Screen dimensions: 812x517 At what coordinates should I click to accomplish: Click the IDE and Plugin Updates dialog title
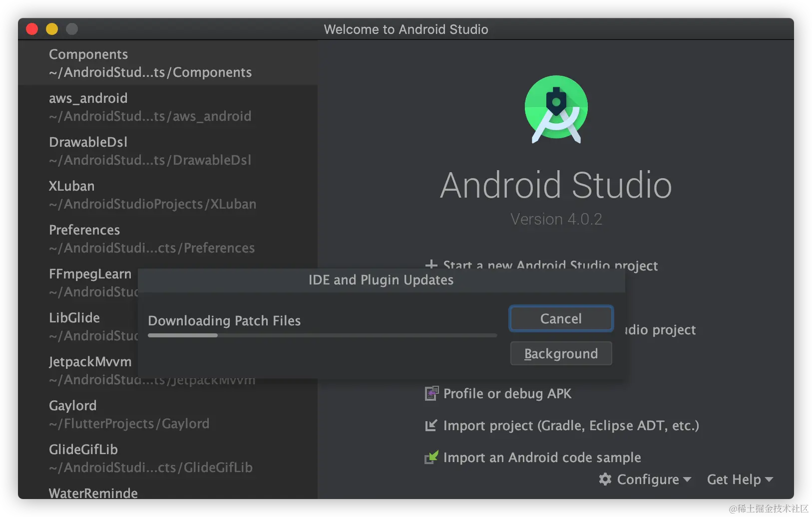pos(381,280)
